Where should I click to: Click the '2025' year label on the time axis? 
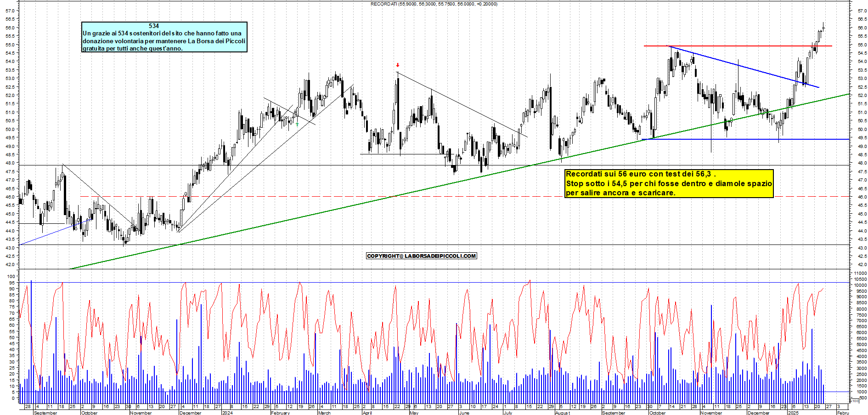[x=793, y=413]
